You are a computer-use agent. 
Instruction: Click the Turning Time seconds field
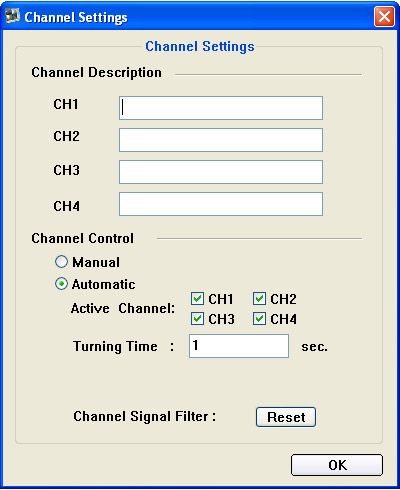pos(239,346)
